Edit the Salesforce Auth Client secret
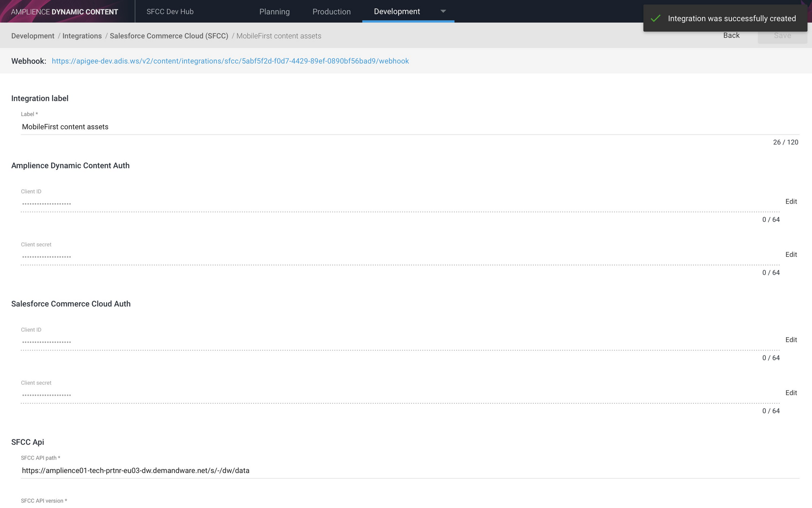 click(791, 393)
